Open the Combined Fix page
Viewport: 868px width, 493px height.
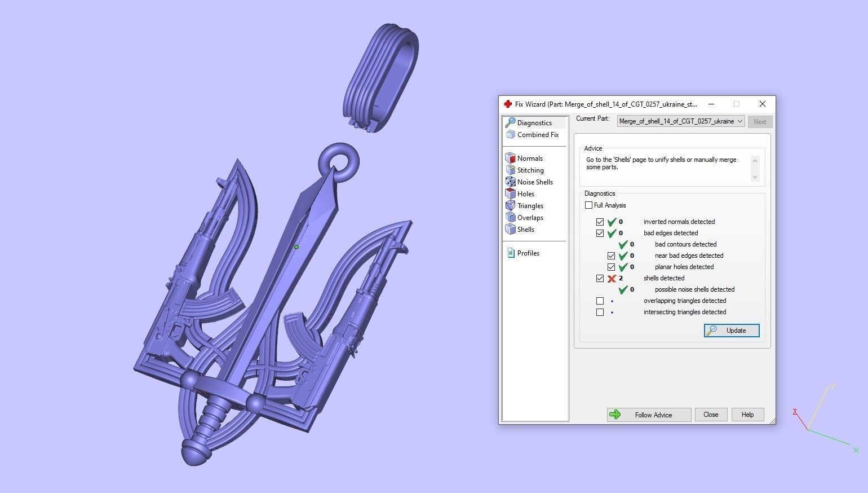point(538,134)
